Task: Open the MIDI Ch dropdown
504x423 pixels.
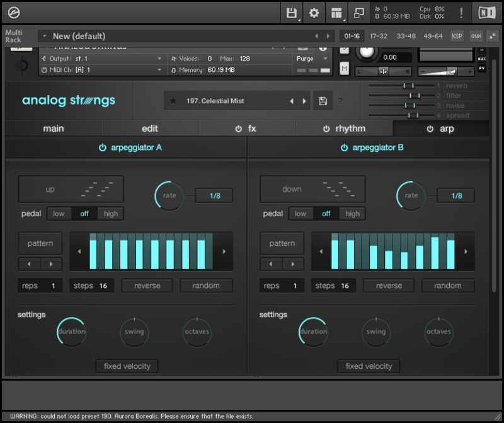Action: 101,70
